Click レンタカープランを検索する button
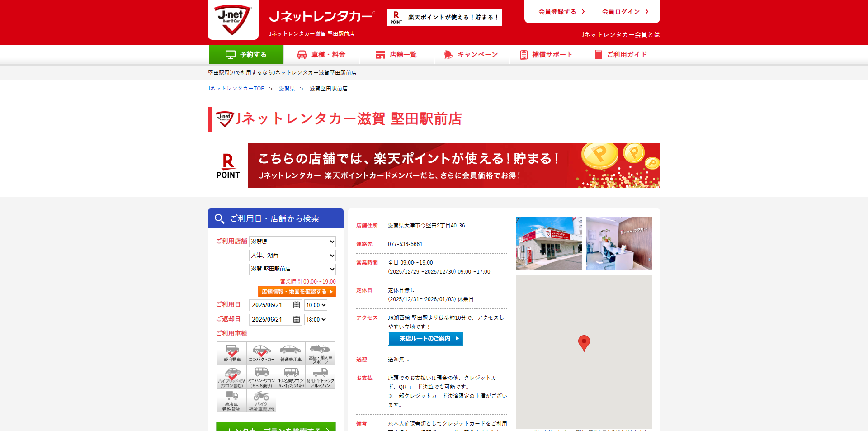868x431 pixels. tap(276, 426)
